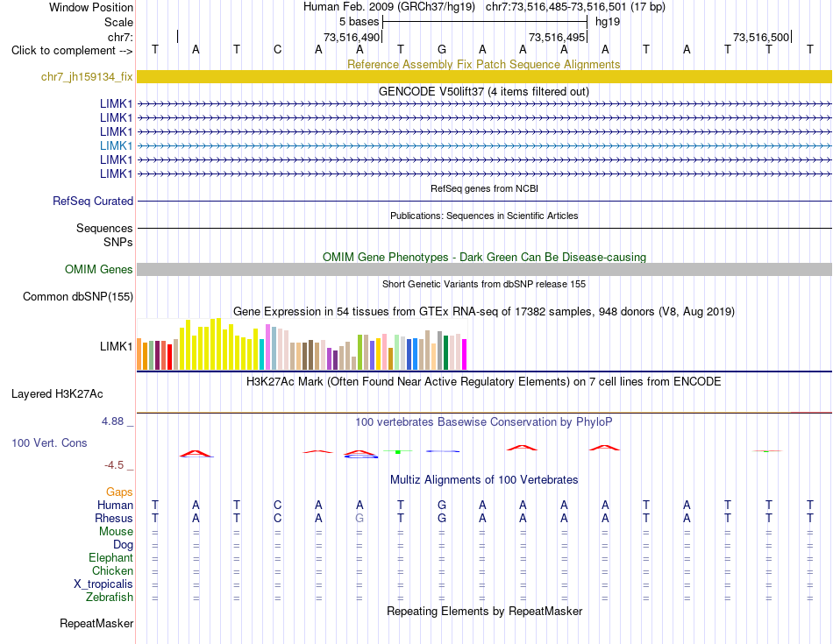The width and height of the screenshot is (833, 644).
Task: Open 'Short Genetic Variants from dbSNP release 155' title
Action: pyautogui.click(x=484, y=284)
